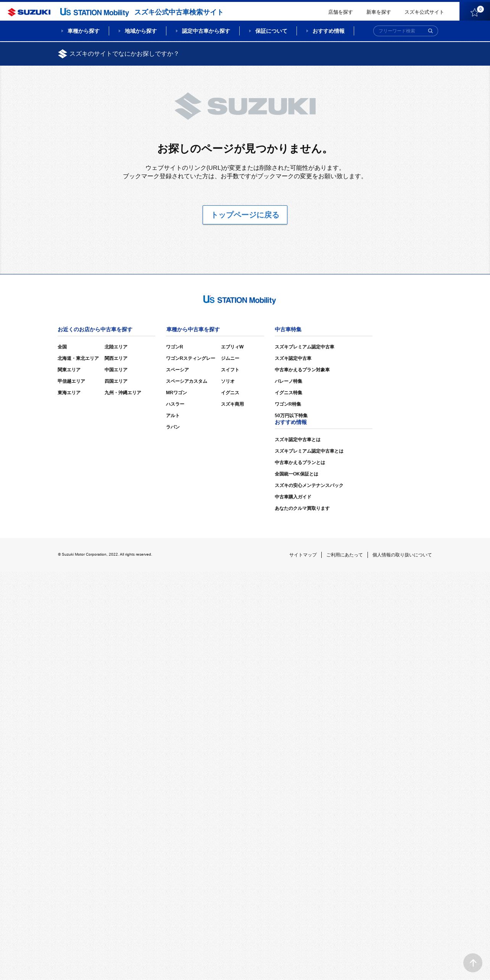Image resolution: width=490 pixels, height=980 pixels.
Task: Click 中古車かえるプラン対象車 link
Action: 302,370
